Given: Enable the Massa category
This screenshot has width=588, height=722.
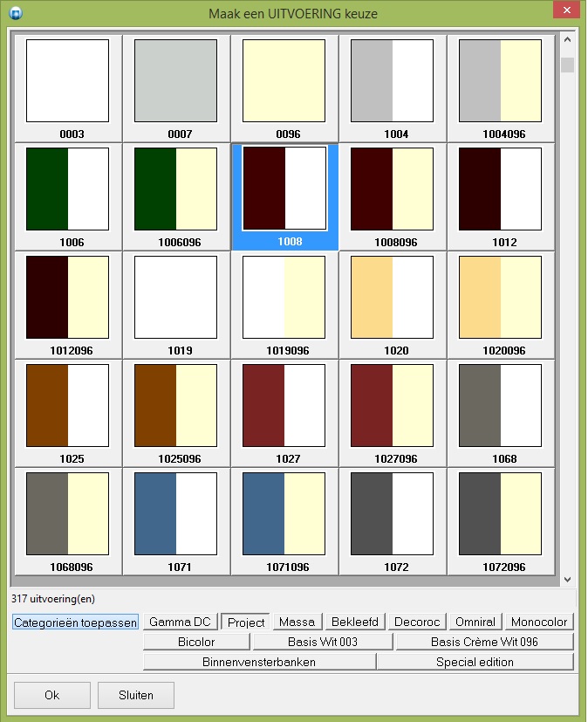Looking at the screenshot, I should pos(297,622).
